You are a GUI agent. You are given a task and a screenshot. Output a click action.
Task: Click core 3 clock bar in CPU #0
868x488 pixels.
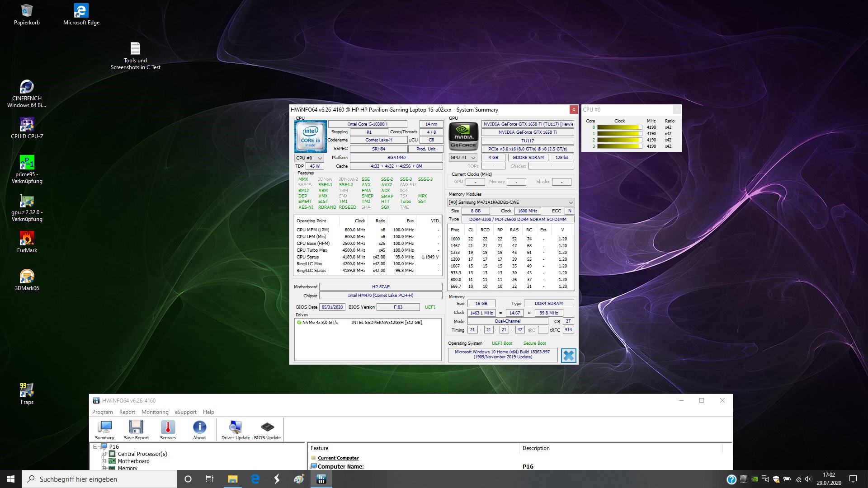click(619, 146)
